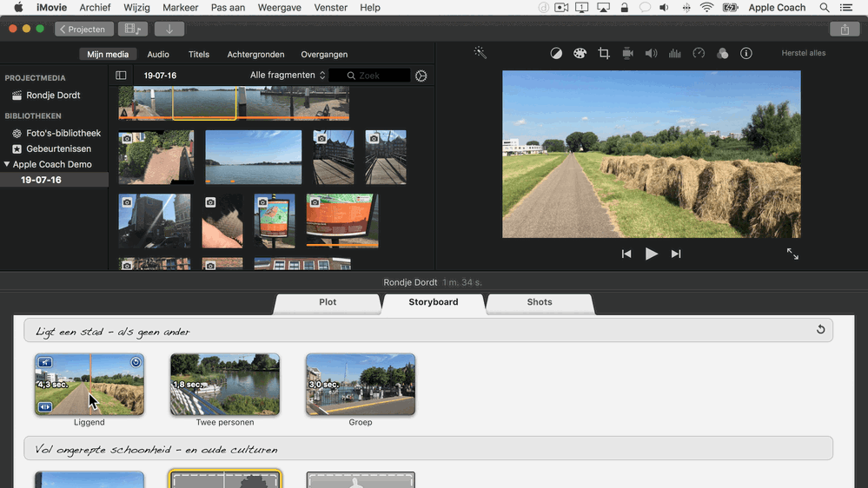Screen dimensions: 868x488
Task: Toggle fullscreen playback of the viewer
Action: (x=792, y=254)
